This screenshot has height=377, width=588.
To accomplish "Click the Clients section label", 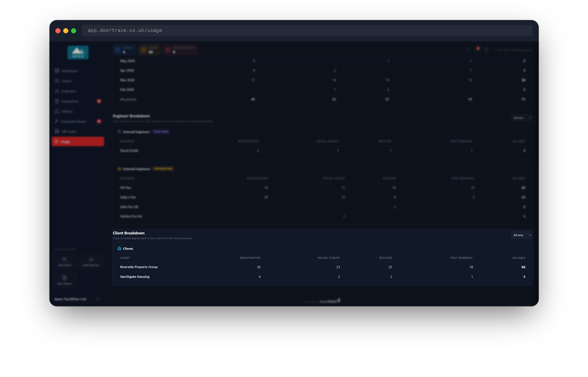I will (128, 249).
